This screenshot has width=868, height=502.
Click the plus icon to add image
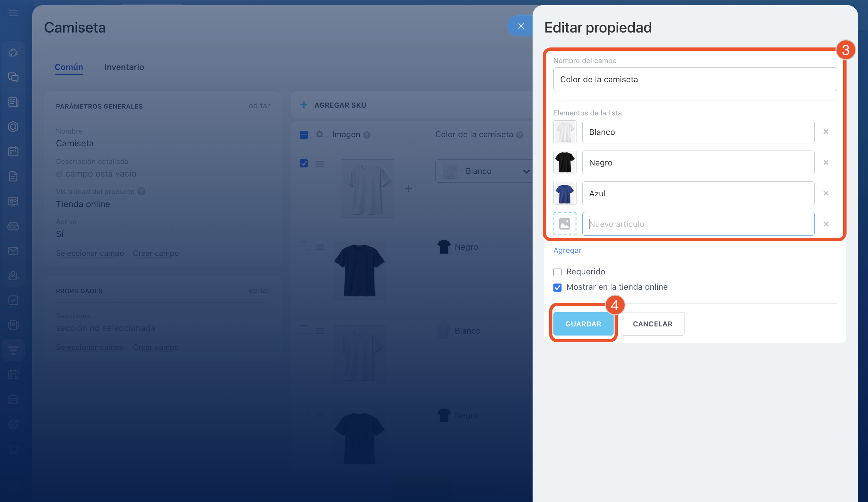(408, 188)
